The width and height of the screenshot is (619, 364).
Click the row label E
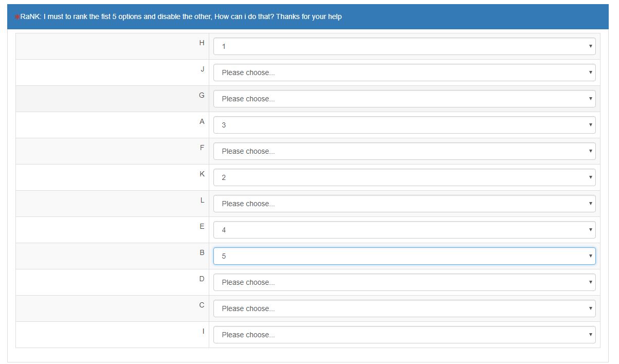[x=202, y=226]
